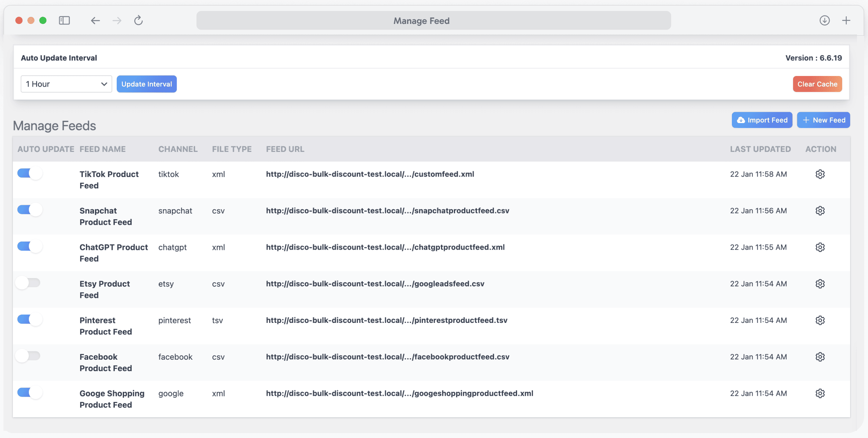The height and width of the screenshot is (438, 868).
Task: Open settings for Snapchat Product Feed
Action: coord(820,210)
